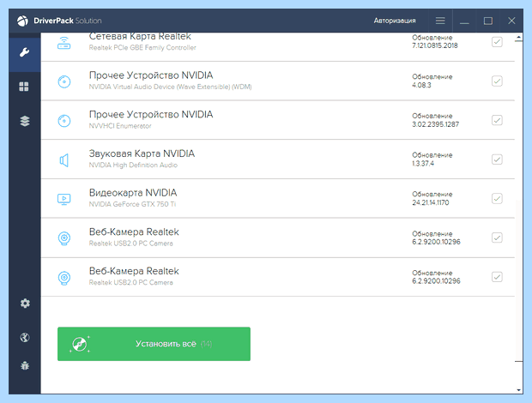
Task: Click NVVHCI Enumerator subtitle text
Action: [x=120, y=126]
